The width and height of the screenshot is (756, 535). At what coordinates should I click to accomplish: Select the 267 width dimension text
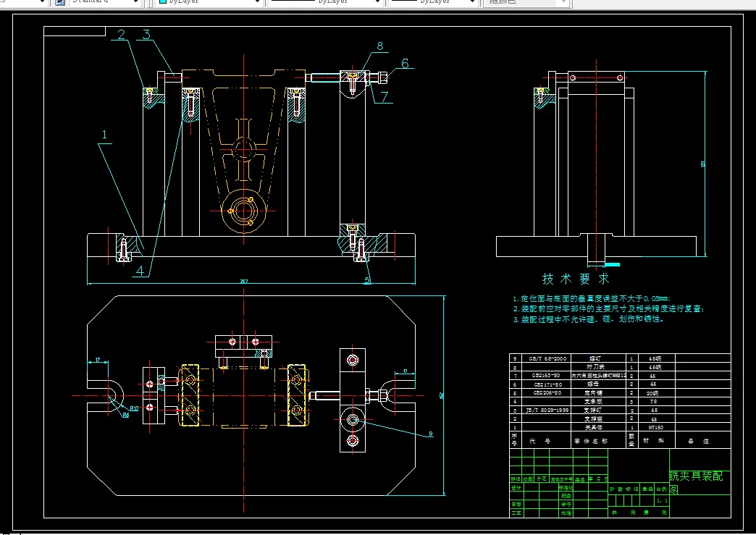click(244, 282)
